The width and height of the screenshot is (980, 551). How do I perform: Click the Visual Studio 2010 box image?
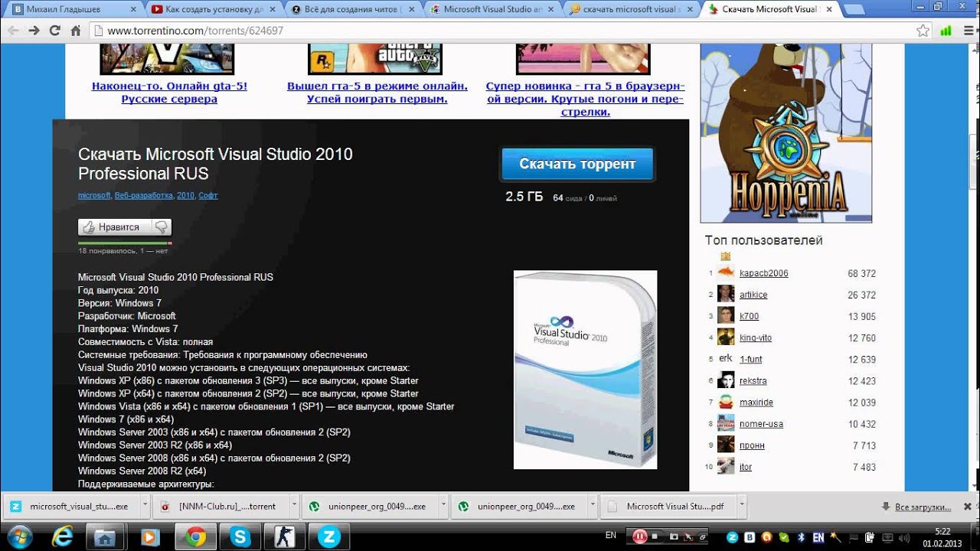[585, 370]
